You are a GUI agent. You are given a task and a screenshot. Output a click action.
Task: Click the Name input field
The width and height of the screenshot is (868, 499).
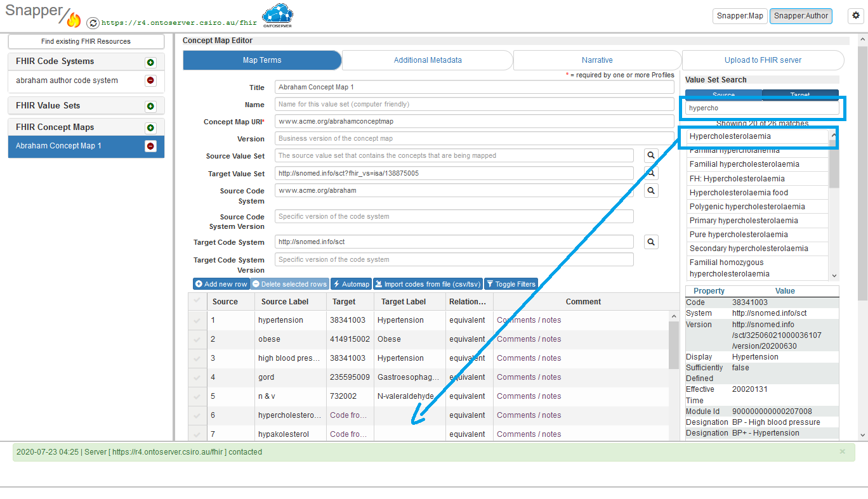[475, 104]
